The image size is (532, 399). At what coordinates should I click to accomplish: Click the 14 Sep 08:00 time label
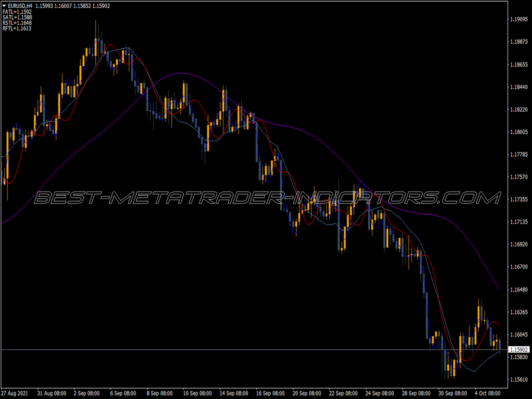[x=233, y=393]
